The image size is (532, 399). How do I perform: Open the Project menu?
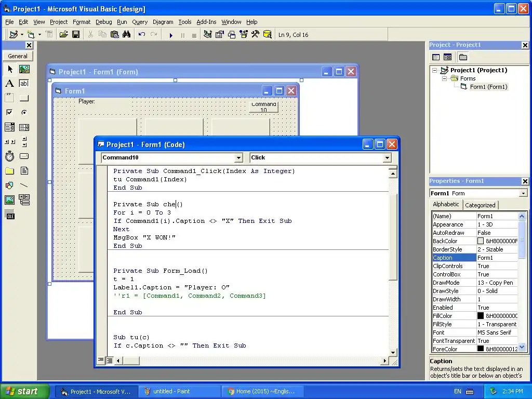pyautogui.click(x=59, y=22)
